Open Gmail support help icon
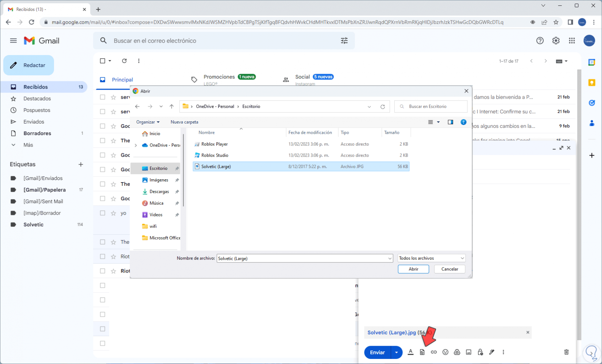The width and height of the screenshot is (602, 364). click(x=540, y=40)
